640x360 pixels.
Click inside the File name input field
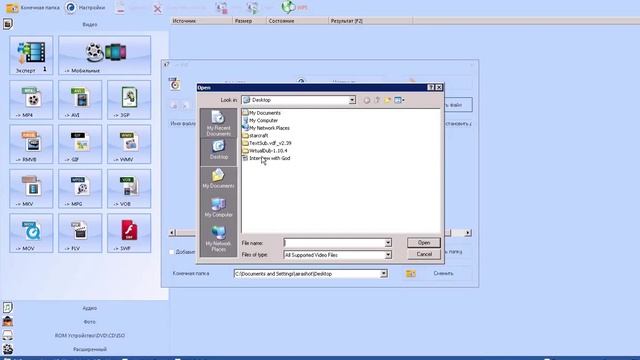334,243
